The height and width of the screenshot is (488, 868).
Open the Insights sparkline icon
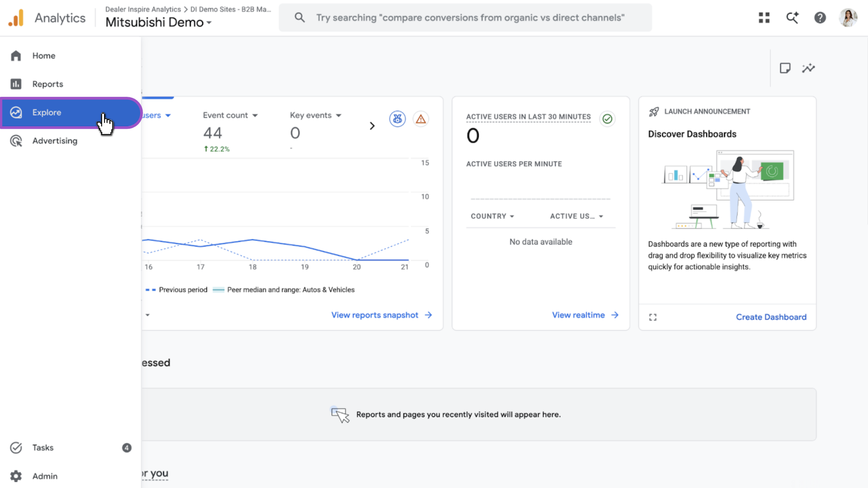(808, 68)
